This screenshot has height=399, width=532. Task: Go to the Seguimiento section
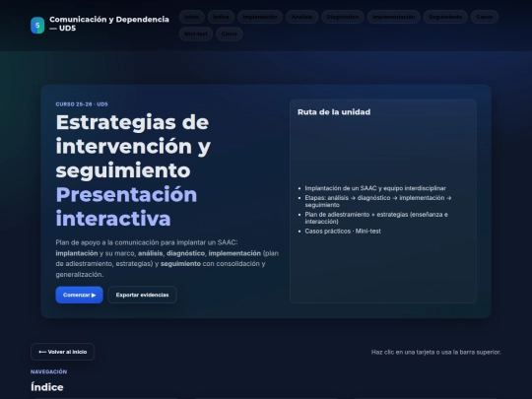pos(445,17)
